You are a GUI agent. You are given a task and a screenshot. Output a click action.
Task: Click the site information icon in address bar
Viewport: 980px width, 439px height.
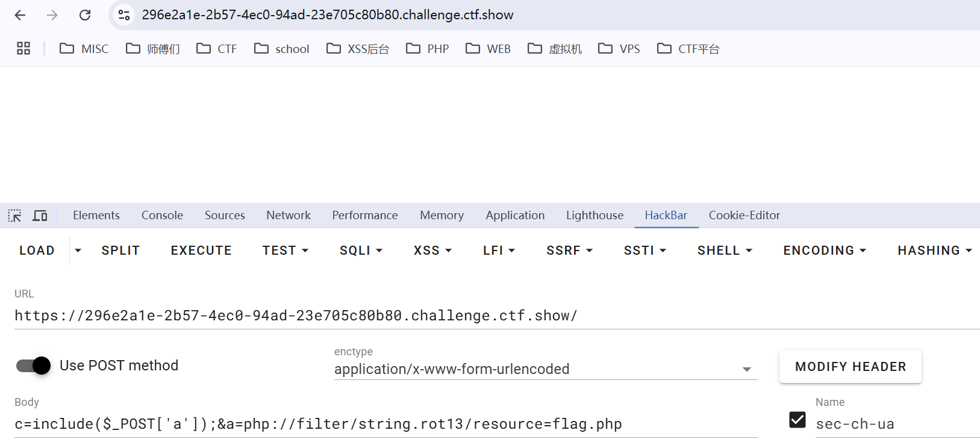point(124,15)
